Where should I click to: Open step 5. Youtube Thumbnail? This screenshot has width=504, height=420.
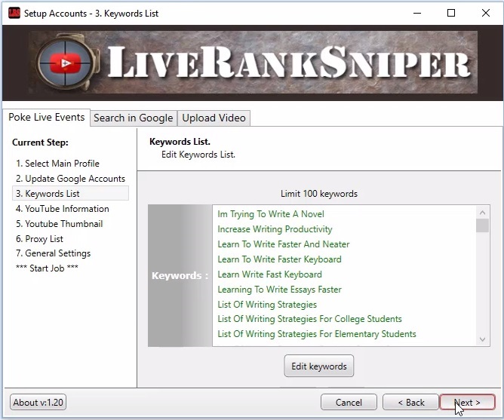[59, 224]
